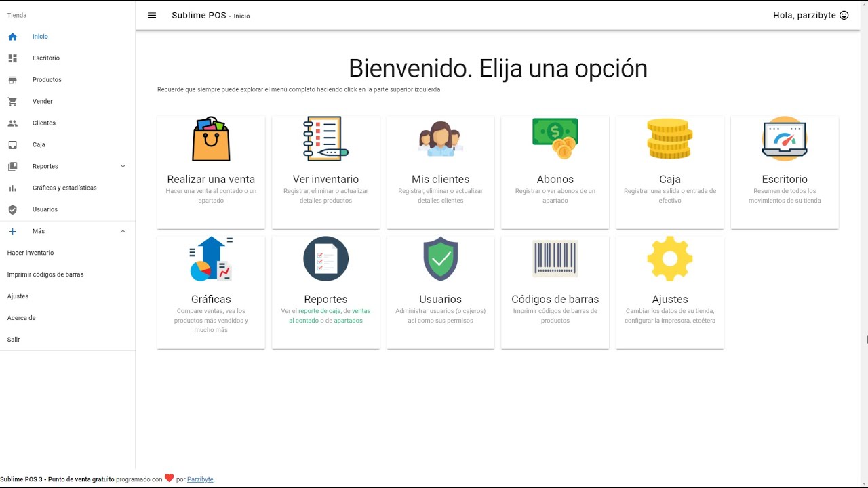The height and width of the screenshot is (488, 868).
Task: Click the coin stack icon on Caja card
Action: coord(669,138)
